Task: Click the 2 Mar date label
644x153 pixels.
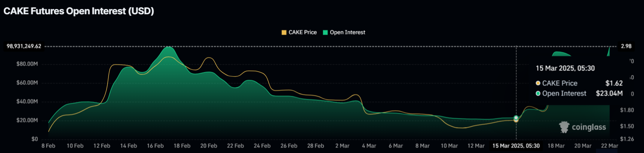Action: [342, 146]
